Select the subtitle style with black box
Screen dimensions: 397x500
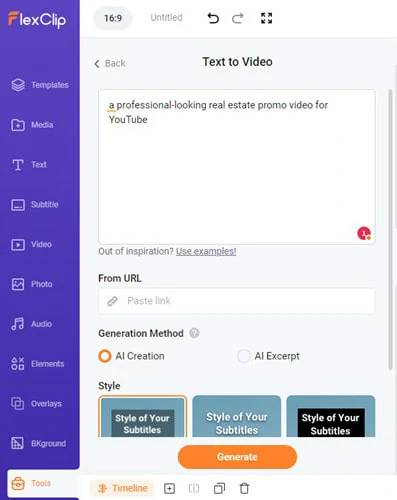[331, 417]
